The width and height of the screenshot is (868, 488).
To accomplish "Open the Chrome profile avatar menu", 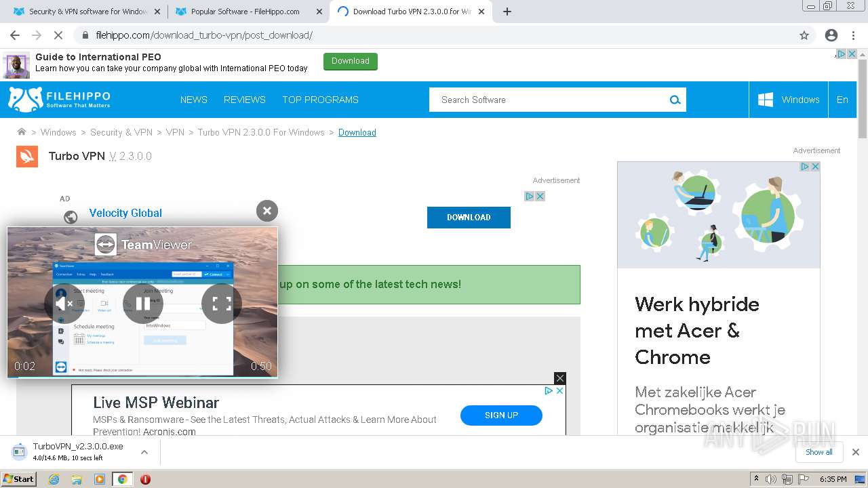I will coord(831,35).
